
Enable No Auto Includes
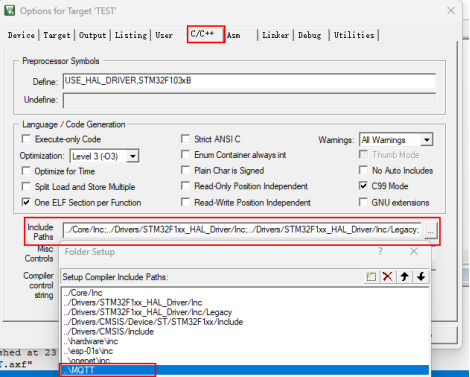363,170
